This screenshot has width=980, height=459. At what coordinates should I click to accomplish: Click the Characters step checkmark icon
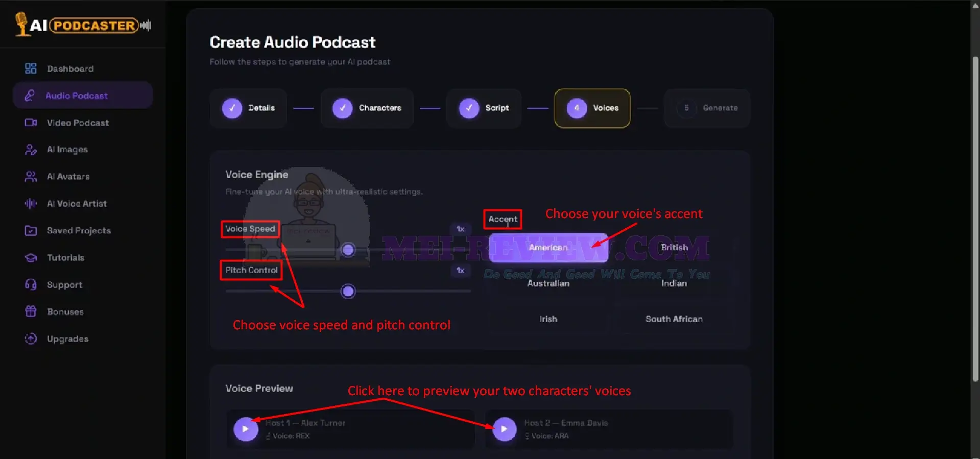342,108
